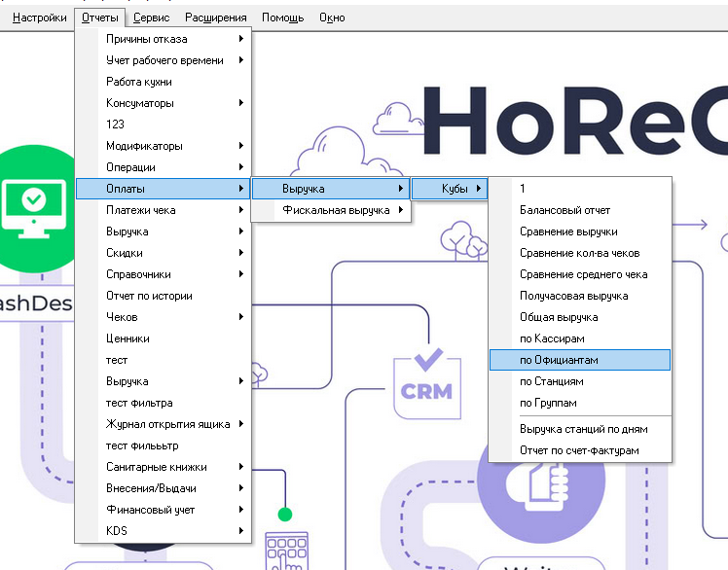Open the Окно menu
728x570 pixels.
[332, 18]
